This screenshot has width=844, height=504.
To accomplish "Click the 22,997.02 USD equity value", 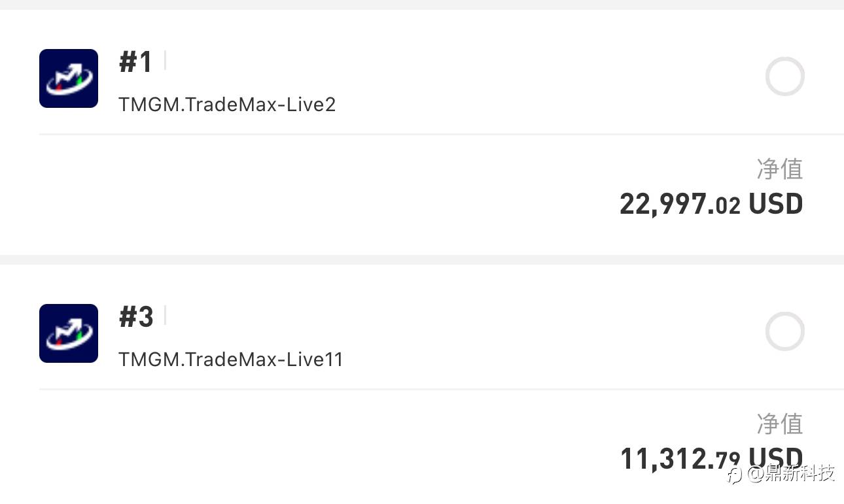I will 711,205.
